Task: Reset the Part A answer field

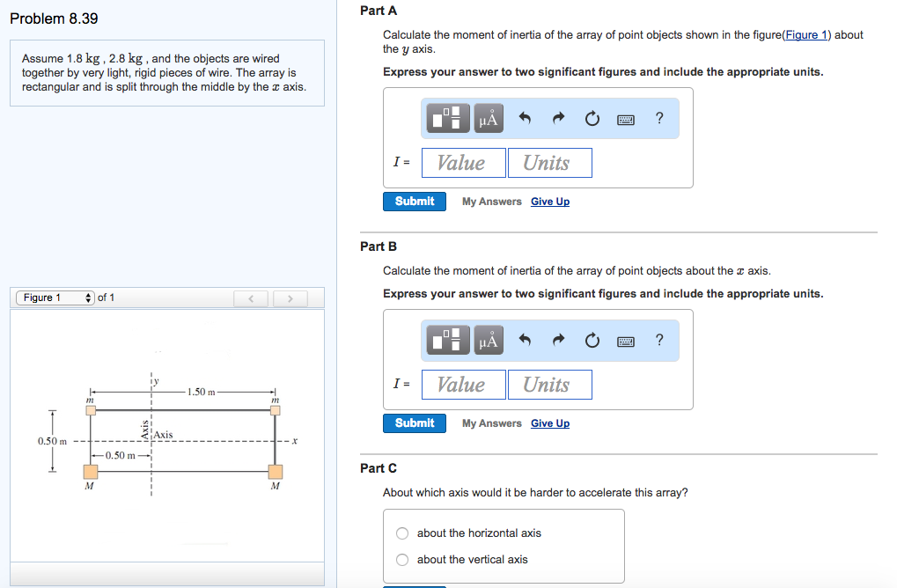Action: pyautogui.click(x=592, y=118)
